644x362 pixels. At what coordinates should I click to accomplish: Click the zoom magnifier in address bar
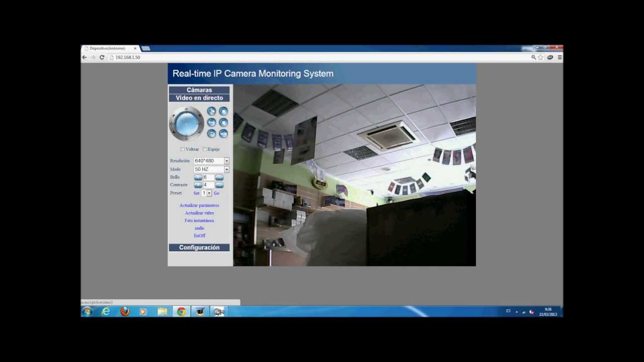pos(534,57)
